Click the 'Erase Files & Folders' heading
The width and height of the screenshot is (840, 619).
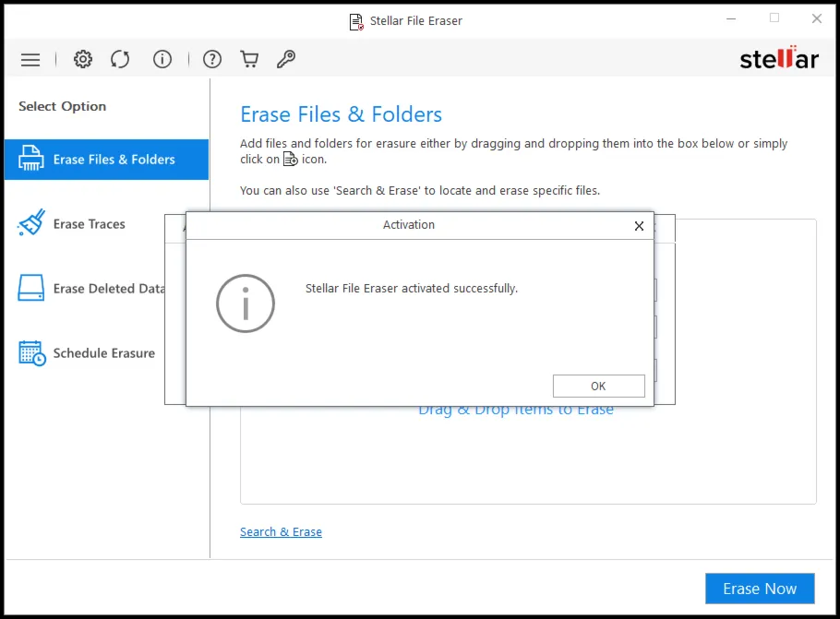341,114
